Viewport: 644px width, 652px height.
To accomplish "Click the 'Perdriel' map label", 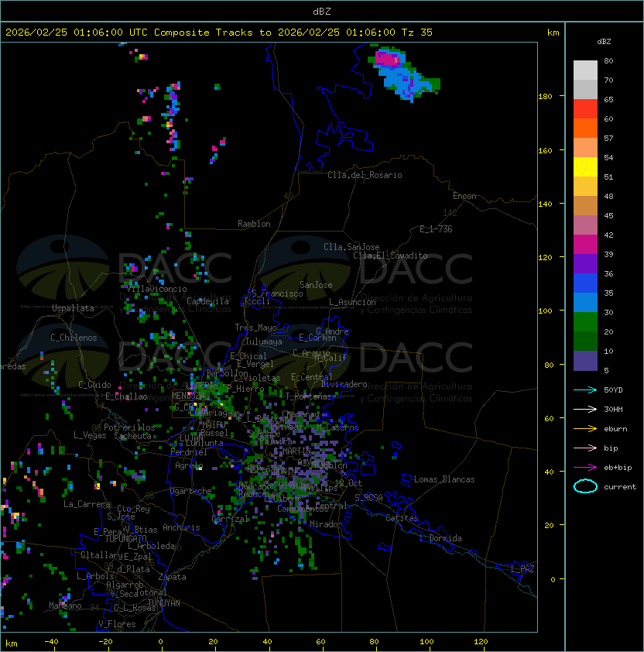I will [188, 451].
